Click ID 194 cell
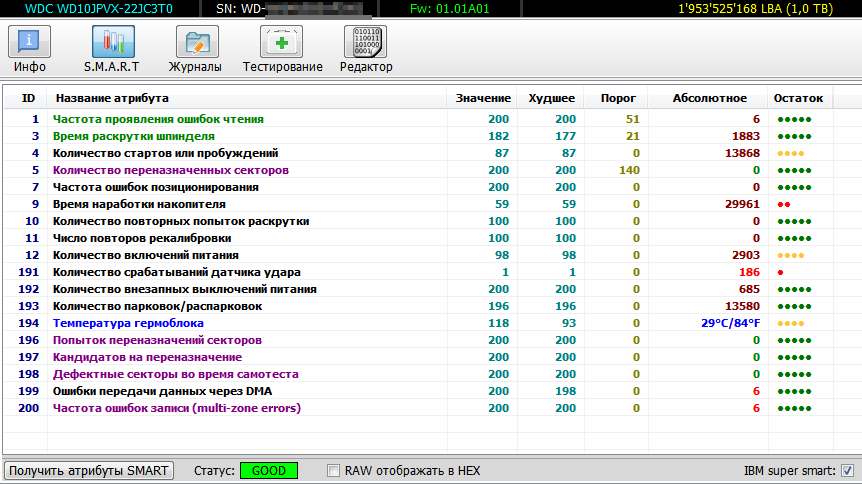862x484 pixels. (x=29, y=323)
